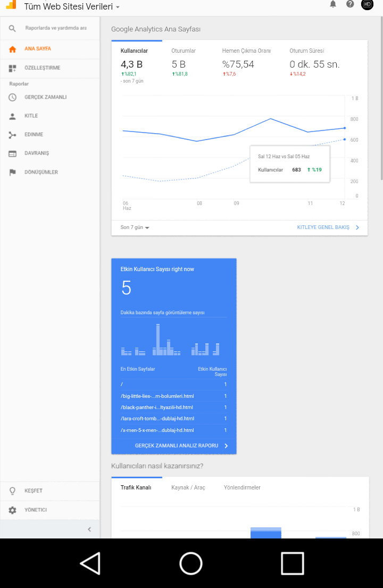The width and height of the screenshot is (383, 588).
Task: Click the /lara-croft-tomb page row
Action: tap(173, 419)
